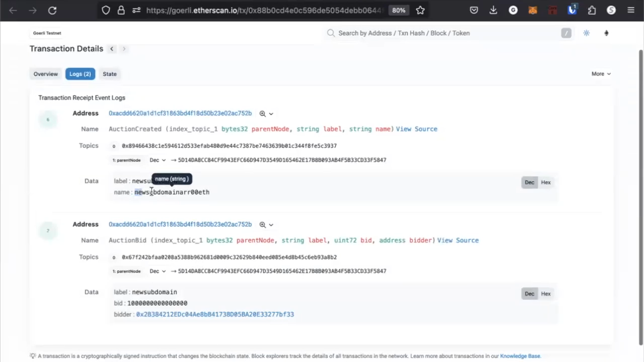The image size is (644, 362).
Task: Click the zoom filter icon for log 7 address
Action: click(x=262, y=225)
